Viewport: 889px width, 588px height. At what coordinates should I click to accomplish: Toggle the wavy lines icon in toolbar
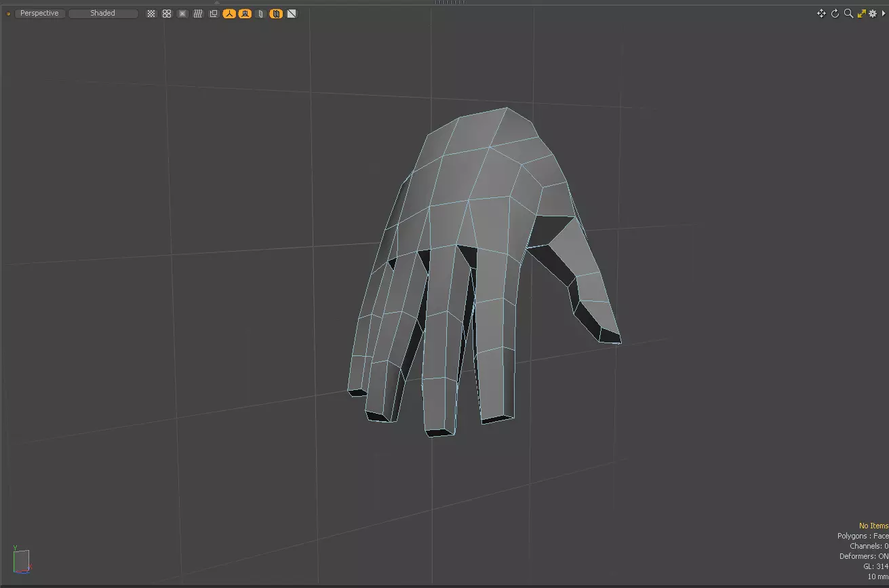(198, 14)
